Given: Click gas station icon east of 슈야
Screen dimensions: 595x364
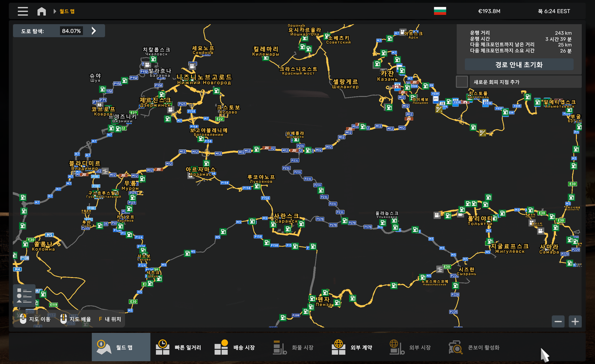Looking at the screenshot, I should [x=124, y=79].
